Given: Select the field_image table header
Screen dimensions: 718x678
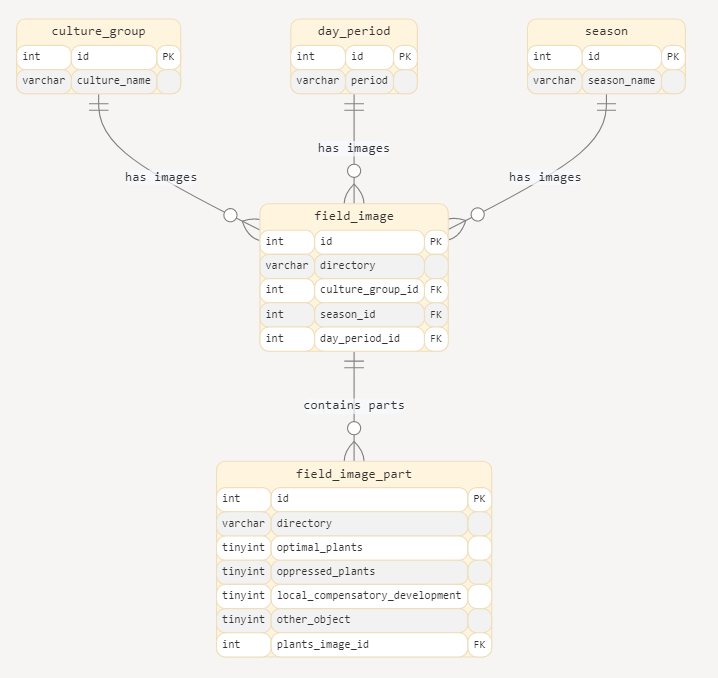Looking at the screenshot, I should click(x=354, y=216).
